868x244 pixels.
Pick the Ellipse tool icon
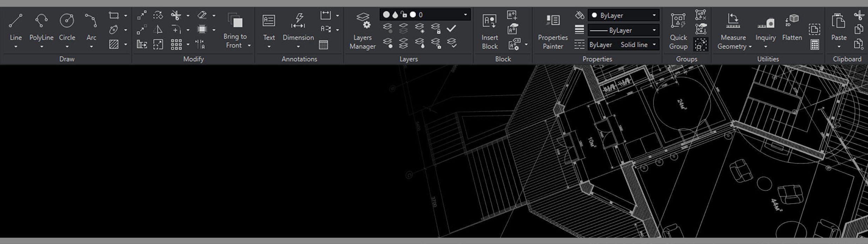(114, 30)
